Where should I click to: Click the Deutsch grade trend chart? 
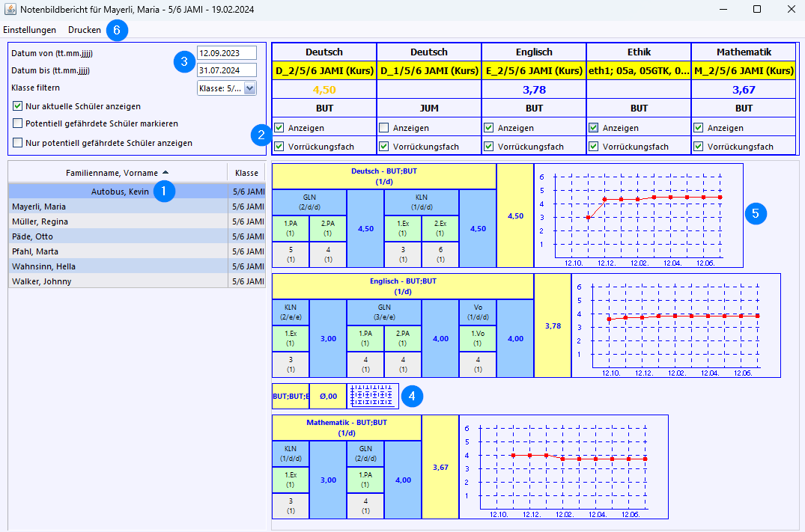pyautogui.click(x=638, y=216)
